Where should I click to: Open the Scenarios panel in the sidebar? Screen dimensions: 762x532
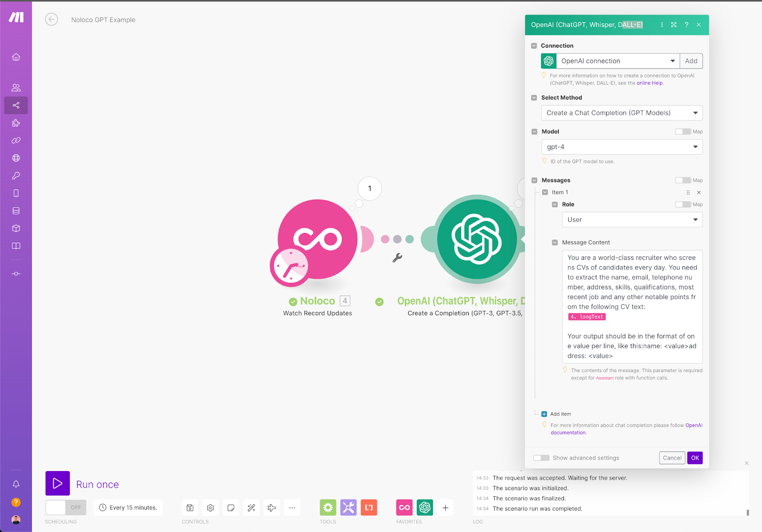[x=16, y=105]
